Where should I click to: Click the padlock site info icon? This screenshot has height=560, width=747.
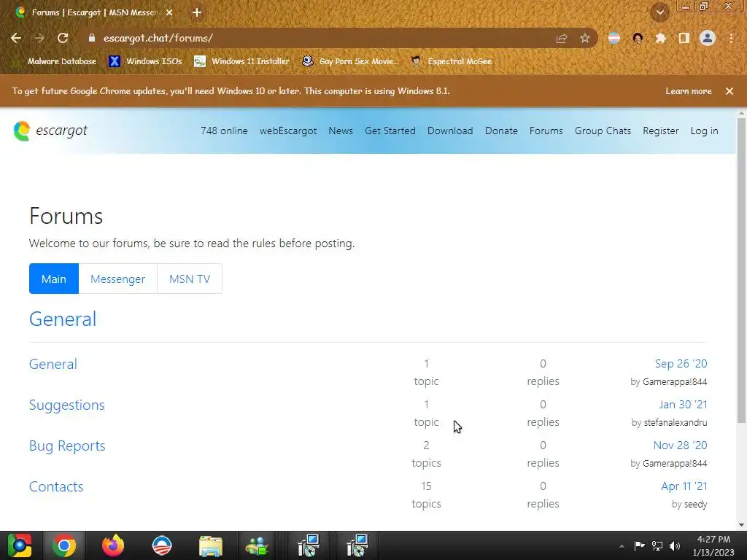92,38
